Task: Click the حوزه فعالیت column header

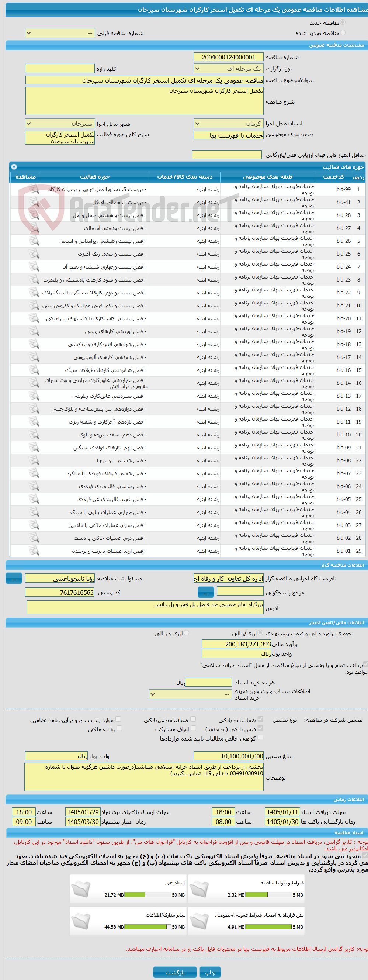Action: point(95,177)
